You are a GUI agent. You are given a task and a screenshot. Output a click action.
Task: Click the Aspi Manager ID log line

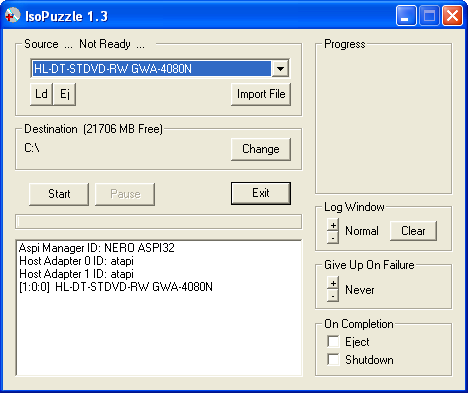click(x=97, y=248)
